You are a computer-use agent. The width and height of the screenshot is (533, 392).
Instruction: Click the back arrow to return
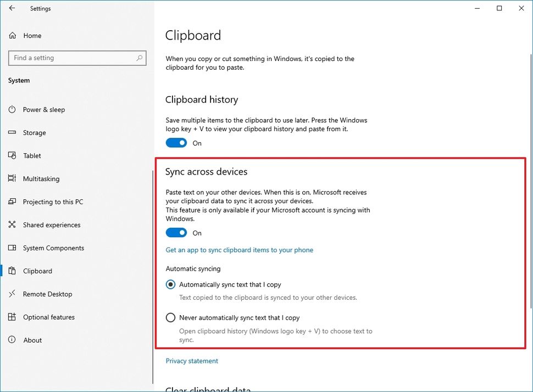(12, 8)
